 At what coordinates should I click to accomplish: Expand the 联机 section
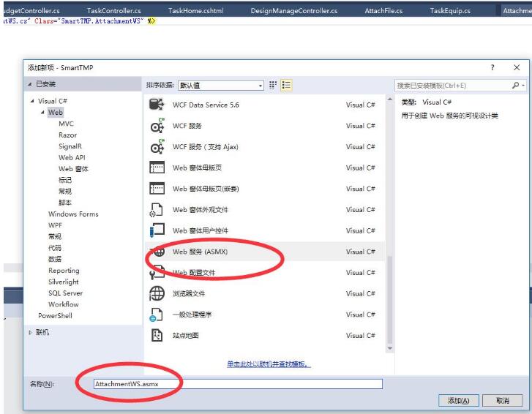click(x=30, y=333)
